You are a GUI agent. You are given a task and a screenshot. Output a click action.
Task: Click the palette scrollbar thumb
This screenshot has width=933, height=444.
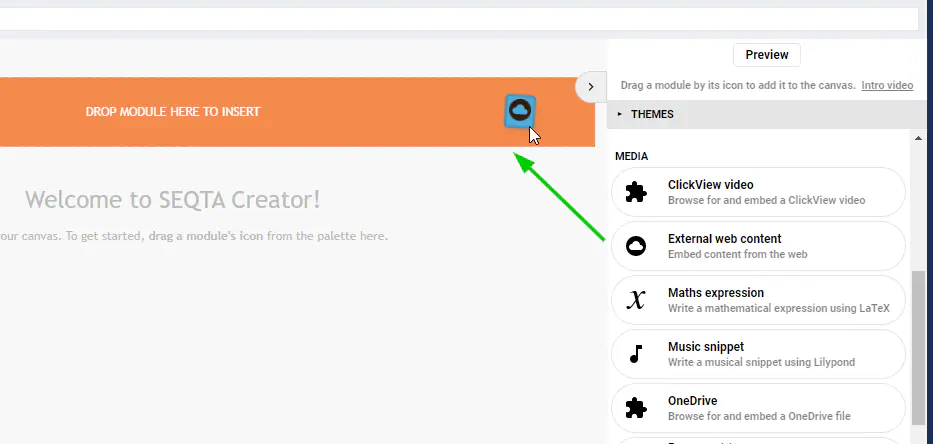coord(918,348)
